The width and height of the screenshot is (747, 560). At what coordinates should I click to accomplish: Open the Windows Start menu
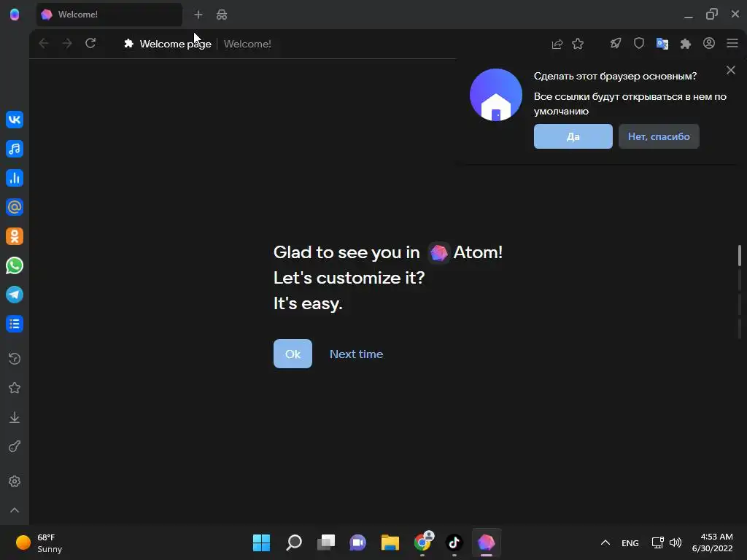tap(262, 542)
